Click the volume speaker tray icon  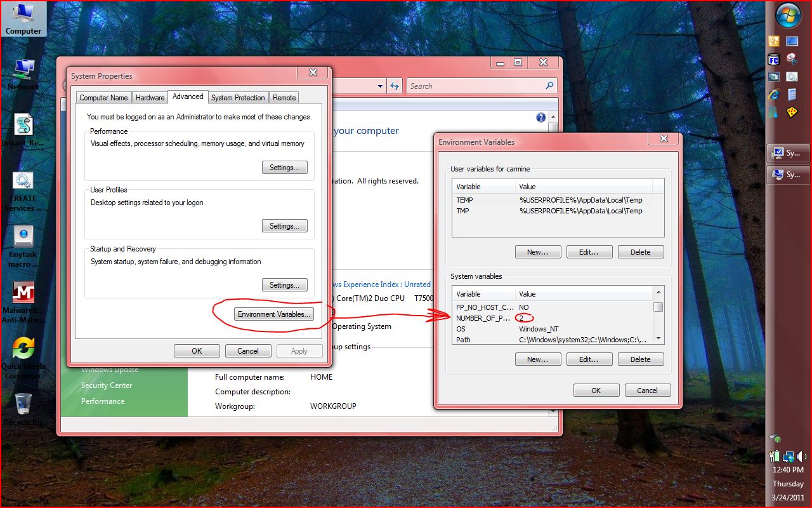[x=801, y=456]
